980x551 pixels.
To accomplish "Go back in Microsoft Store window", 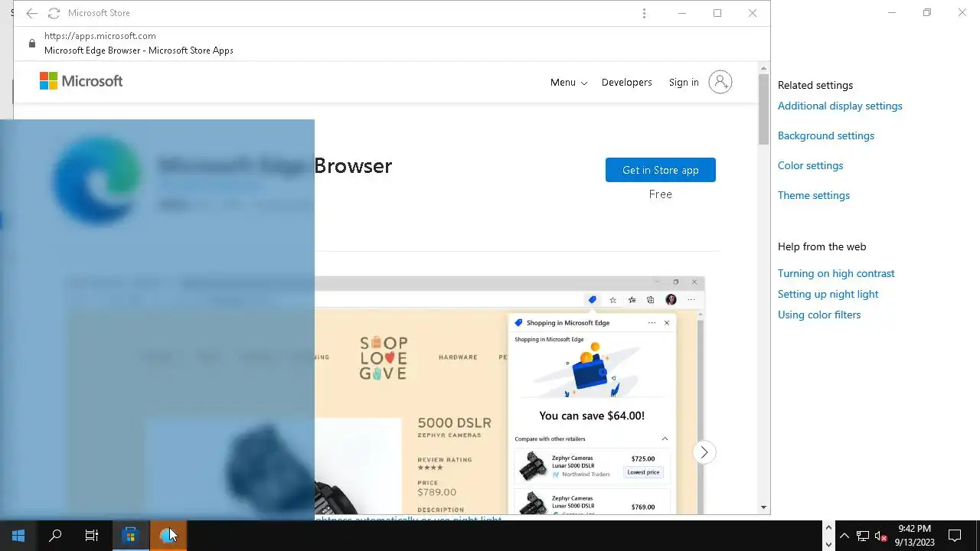I will pyautogui.click(x=31, y=13).
